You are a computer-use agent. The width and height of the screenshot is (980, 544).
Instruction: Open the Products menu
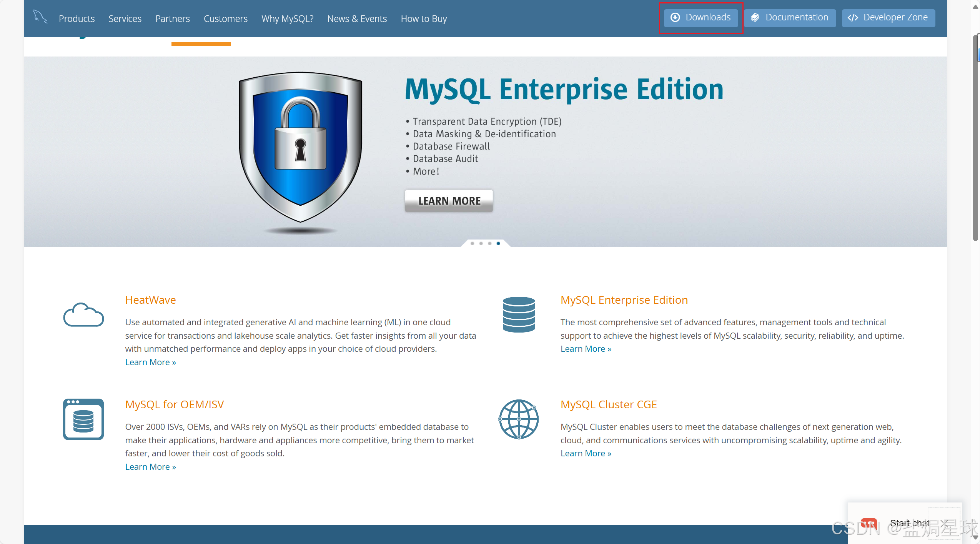point(77,18)
